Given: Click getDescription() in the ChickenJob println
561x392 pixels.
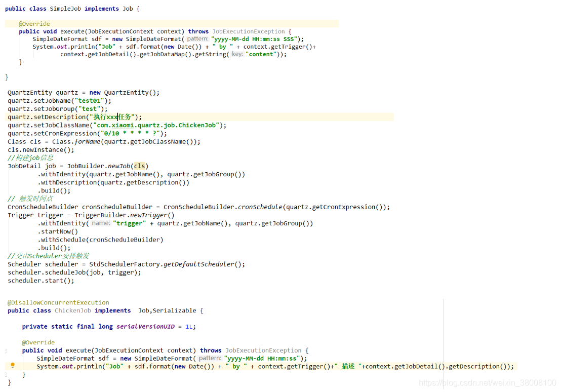Looking at the screenshot, I should (477, 367).
